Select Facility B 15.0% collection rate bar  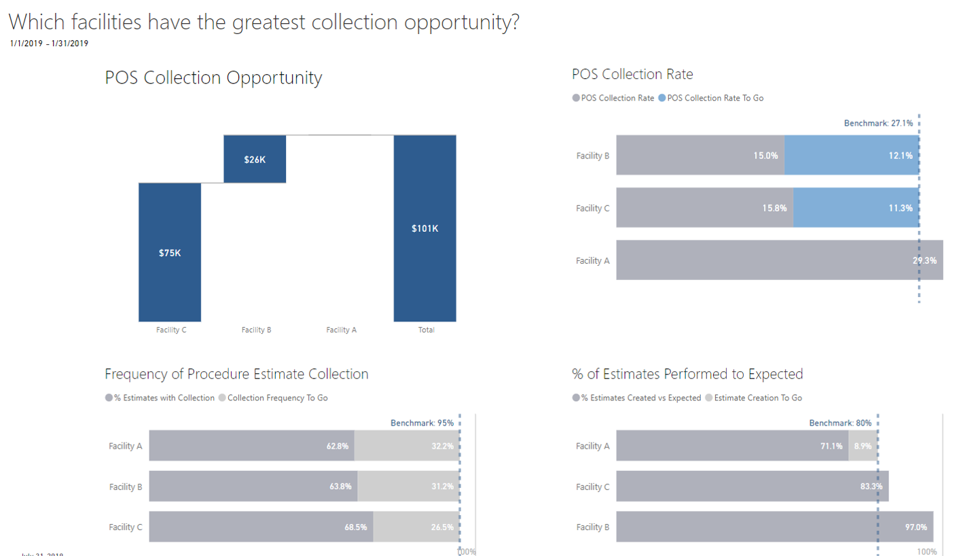coord(700,156)
